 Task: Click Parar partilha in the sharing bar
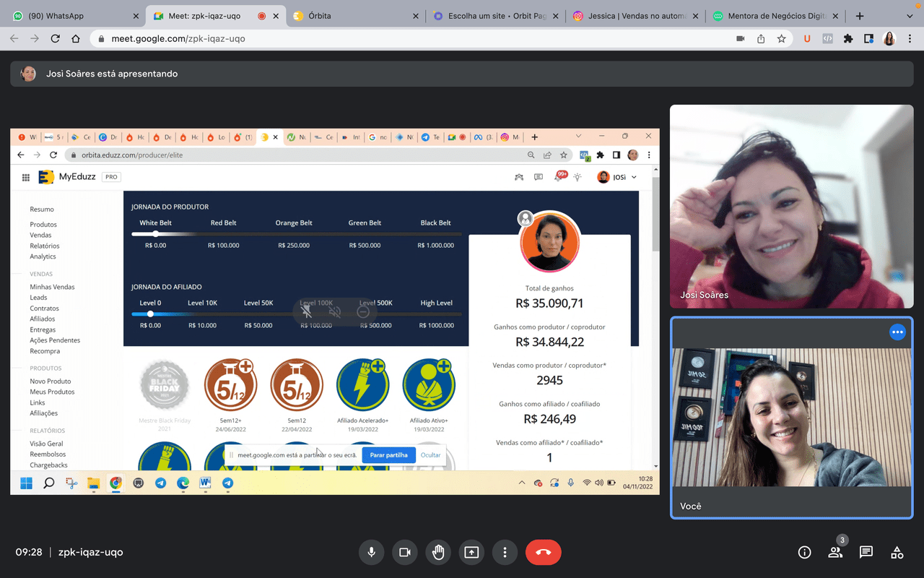pos(389,455)
